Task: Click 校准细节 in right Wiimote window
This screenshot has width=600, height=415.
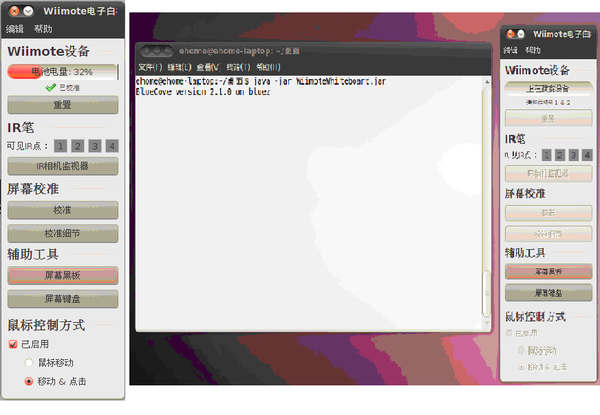Action: (548, 233)
